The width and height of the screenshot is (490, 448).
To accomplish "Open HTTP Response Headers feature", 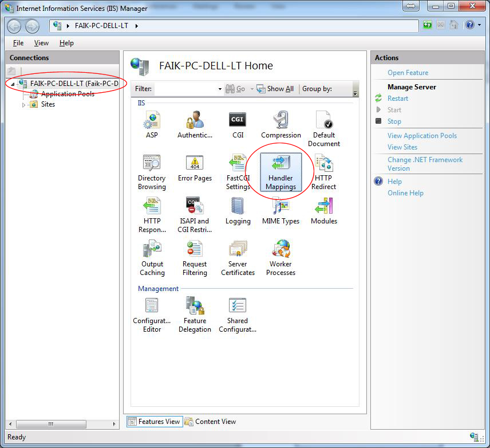I will (152, 215).
